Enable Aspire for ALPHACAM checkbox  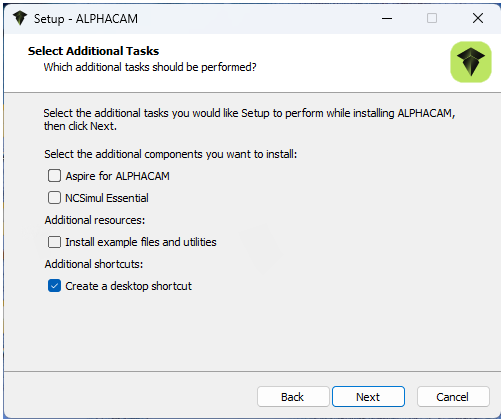click(54, 176)
